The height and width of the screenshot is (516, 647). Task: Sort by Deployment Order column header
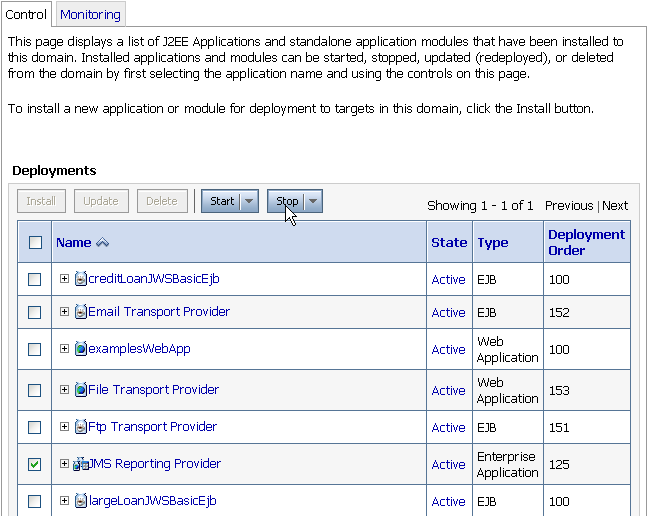[x=586, y=243]
